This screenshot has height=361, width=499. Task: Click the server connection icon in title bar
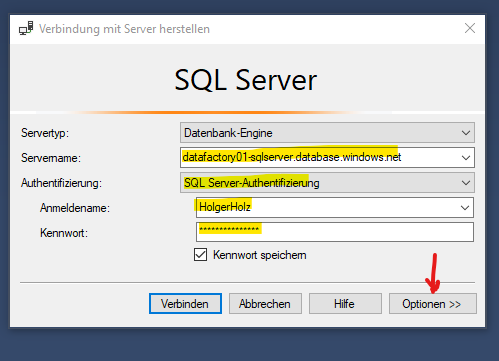tap(26, 28)
